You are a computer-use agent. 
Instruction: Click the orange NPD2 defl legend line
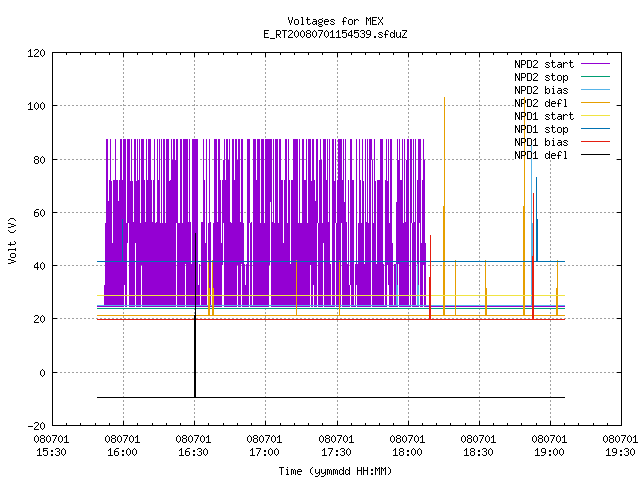coord(595,103)
